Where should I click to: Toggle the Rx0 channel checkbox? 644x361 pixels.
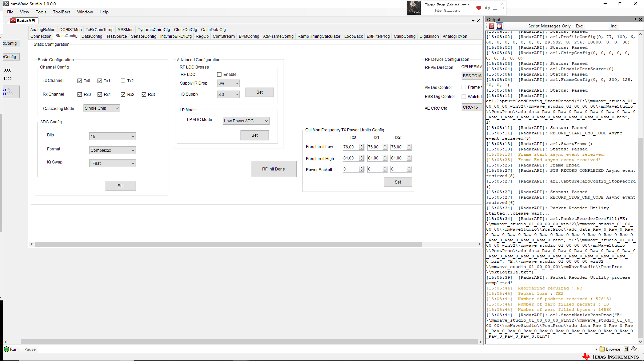pos(79,94)
